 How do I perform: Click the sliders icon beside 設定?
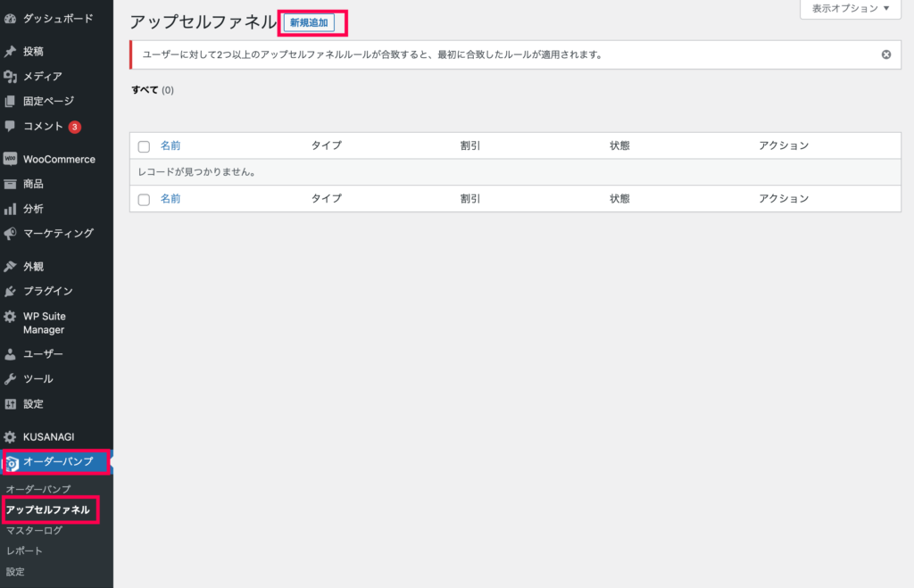click(10, 404)
